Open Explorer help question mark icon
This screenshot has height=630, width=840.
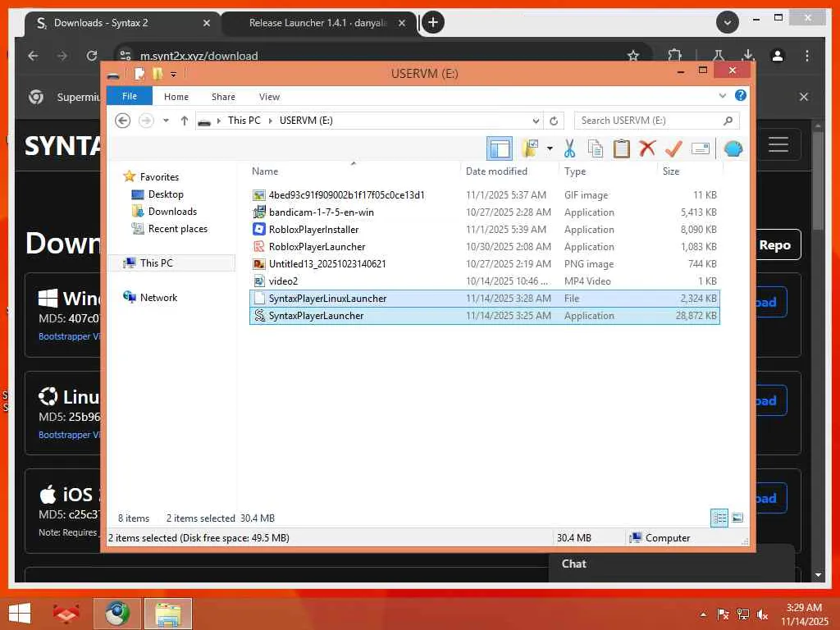(741, 95)
